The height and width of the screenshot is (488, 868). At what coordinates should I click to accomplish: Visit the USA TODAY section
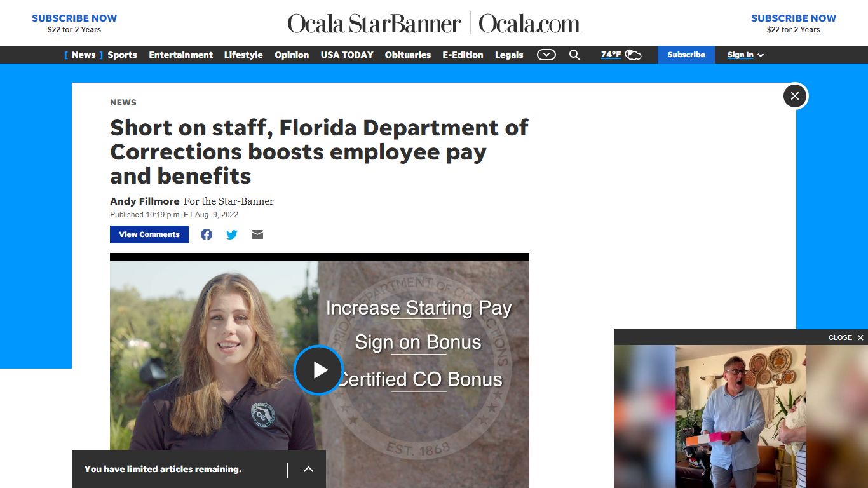(x=347, y=55)
